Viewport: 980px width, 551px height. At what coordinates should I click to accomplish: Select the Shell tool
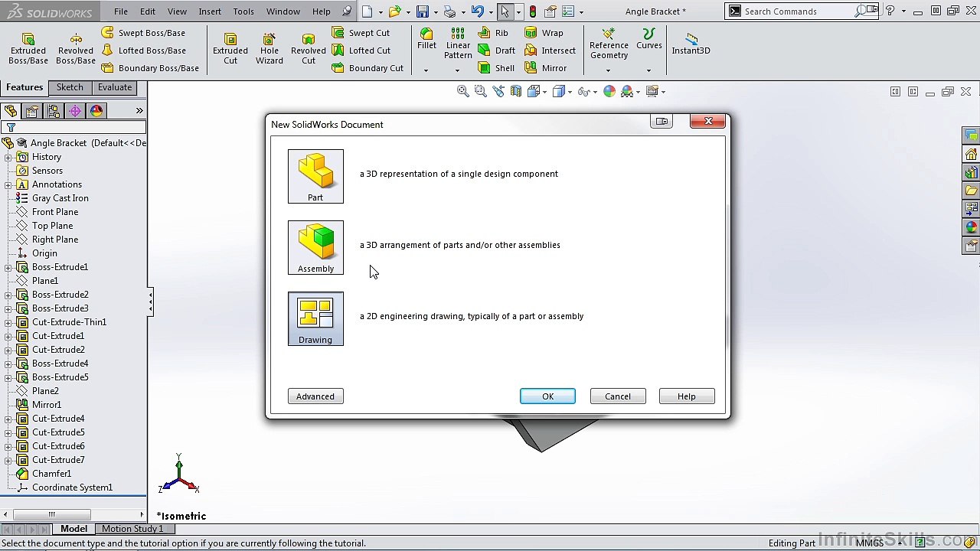[x=496, y=68]
